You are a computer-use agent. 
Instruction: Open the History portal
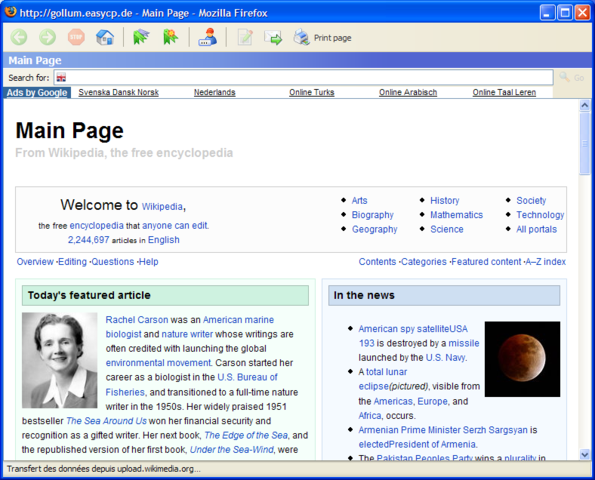tap(444, 200)
